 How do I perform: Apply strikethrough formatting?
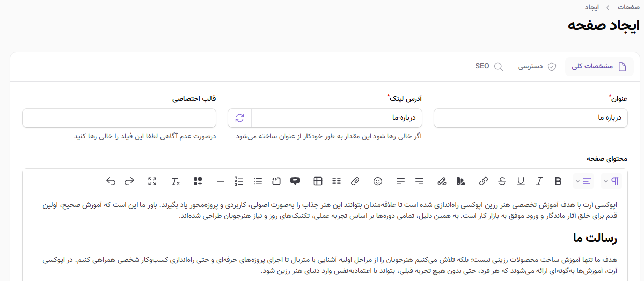502,181
